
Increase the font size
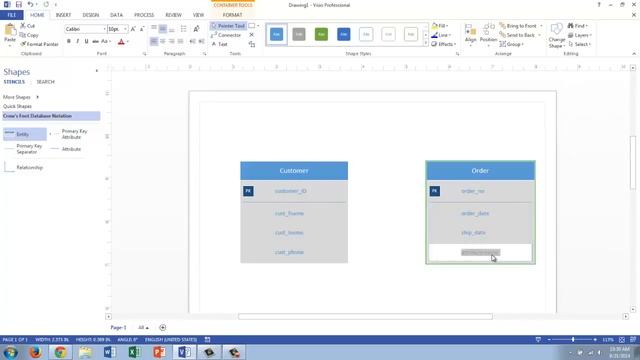tap(133, 29)
